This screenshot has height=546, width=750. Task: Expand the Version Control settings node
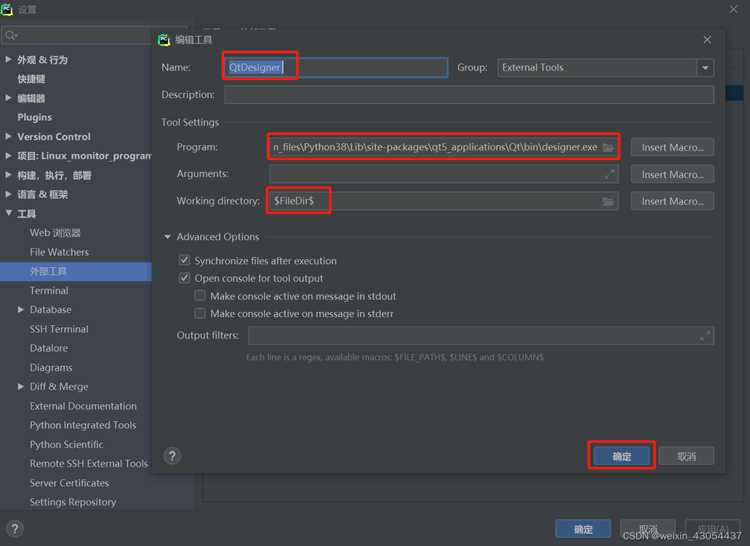[8, 137]
